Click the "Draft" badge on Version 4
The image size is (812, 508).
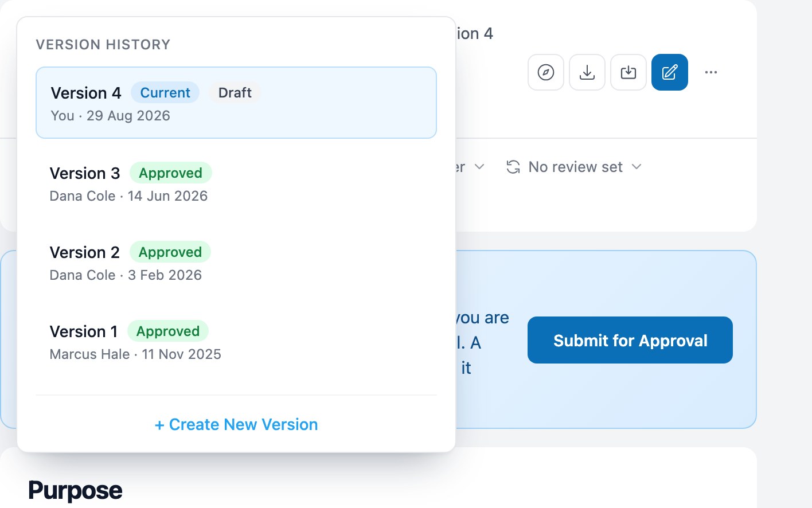(235, 92)
